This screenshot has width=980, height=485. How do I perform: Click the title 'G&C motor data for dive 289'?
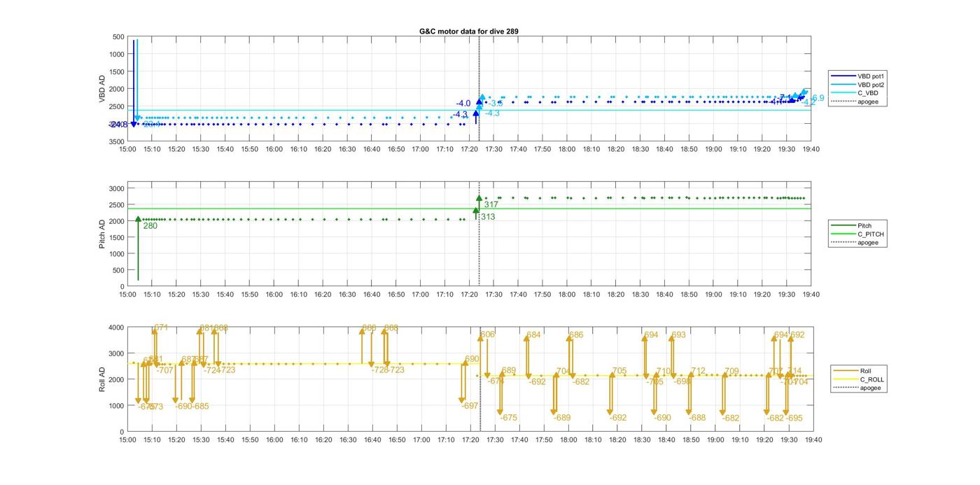[x=469, y=31]
